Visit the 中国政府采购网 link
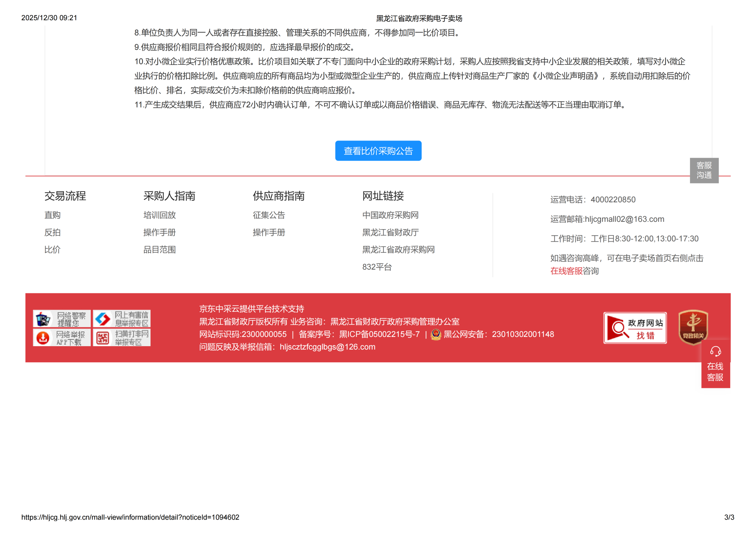Viewport: 756px width, 534px height. tap(390, 215)
